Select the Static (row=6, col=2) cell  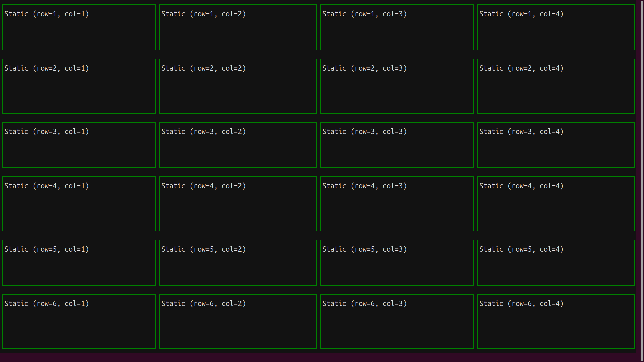237,321
